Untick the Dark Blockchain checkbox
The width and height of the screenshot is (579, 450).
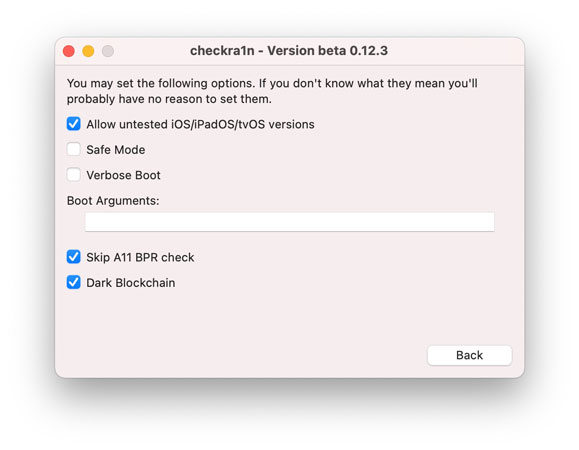click(73, 282)
